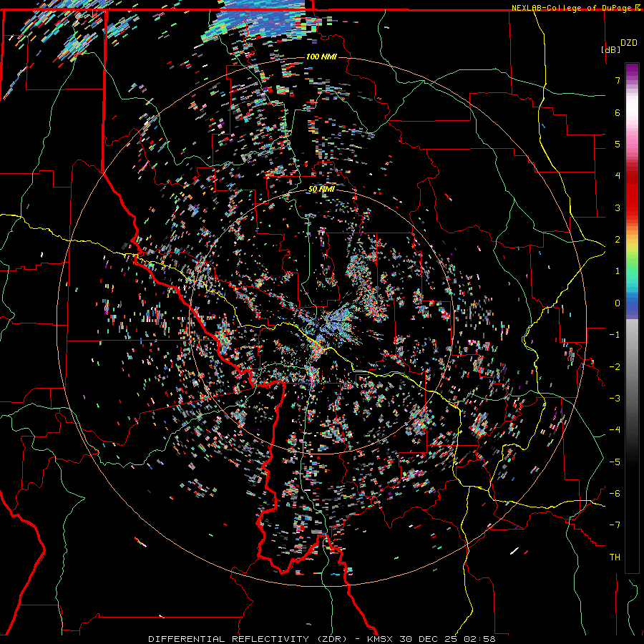Click the 0 tick label on the scale
Viewport: 644px width, 644px height.
(x=618, y=303)
